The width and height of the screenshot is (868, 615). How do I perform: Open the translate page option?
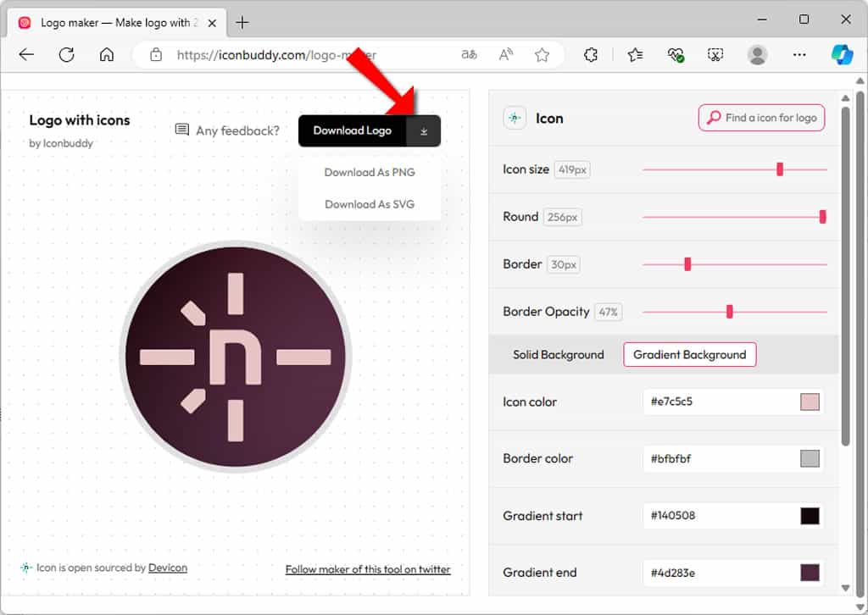469,55
